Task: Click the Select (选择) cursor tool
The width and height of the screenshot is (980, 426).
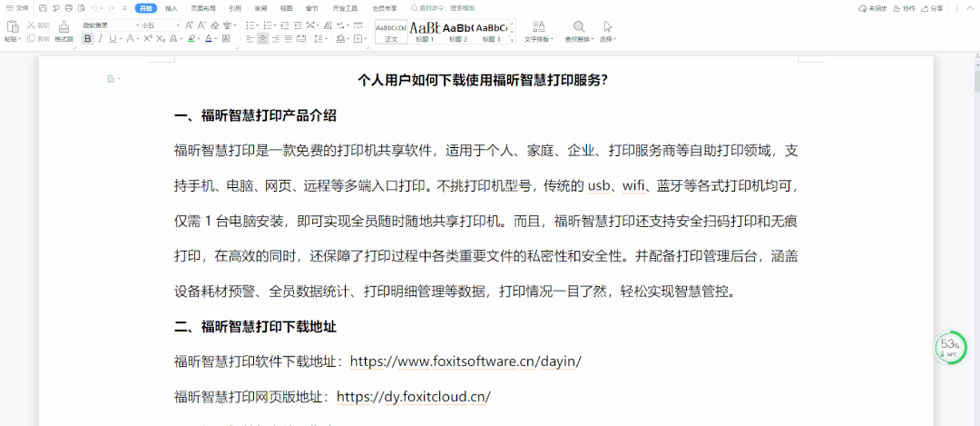Action: coord(607,30)
